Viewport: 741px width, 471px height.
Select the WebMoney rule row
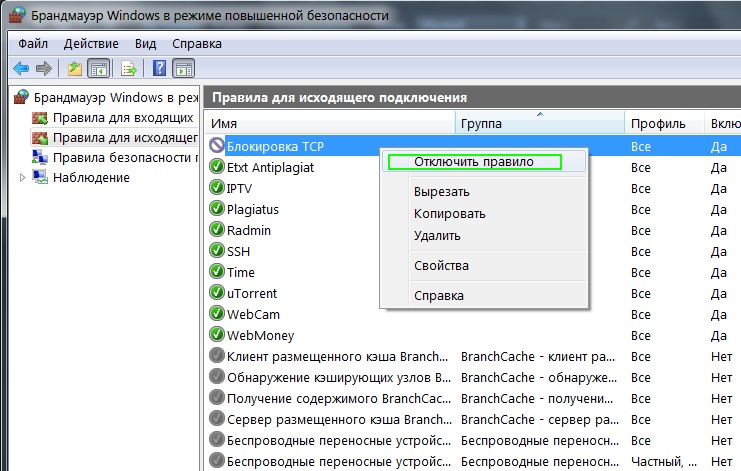coord(261,335)
